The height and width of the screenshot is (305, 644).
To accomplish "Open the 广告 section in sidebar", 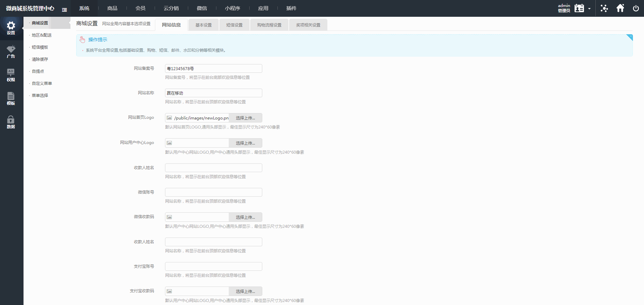I will (11, 52).
